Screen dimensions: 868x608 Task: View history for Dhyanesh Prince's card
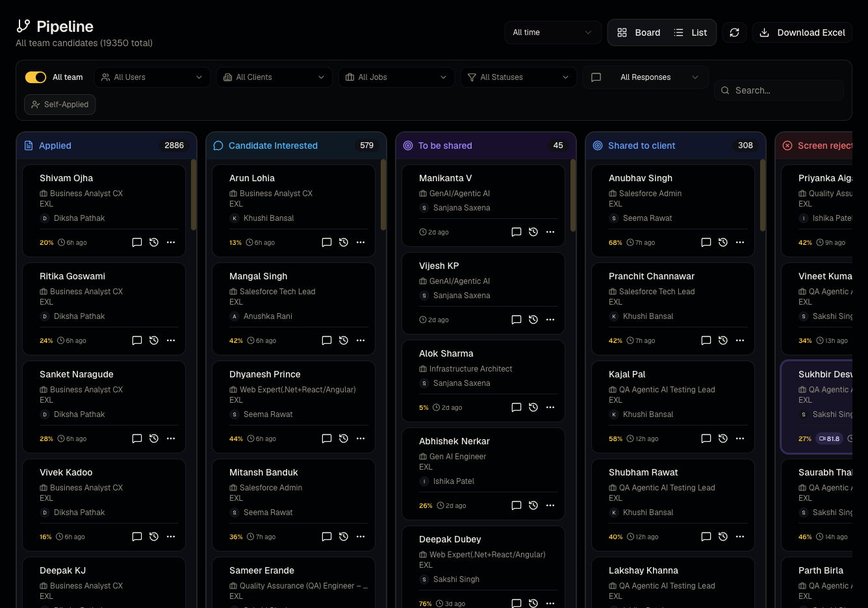pyautogui.click(x=344, y=438)
